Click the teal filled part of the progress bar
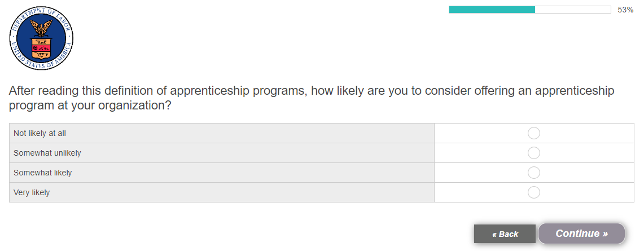Image resolution: width=644 pixels, height=251 pixels. [x=492, y=10]
